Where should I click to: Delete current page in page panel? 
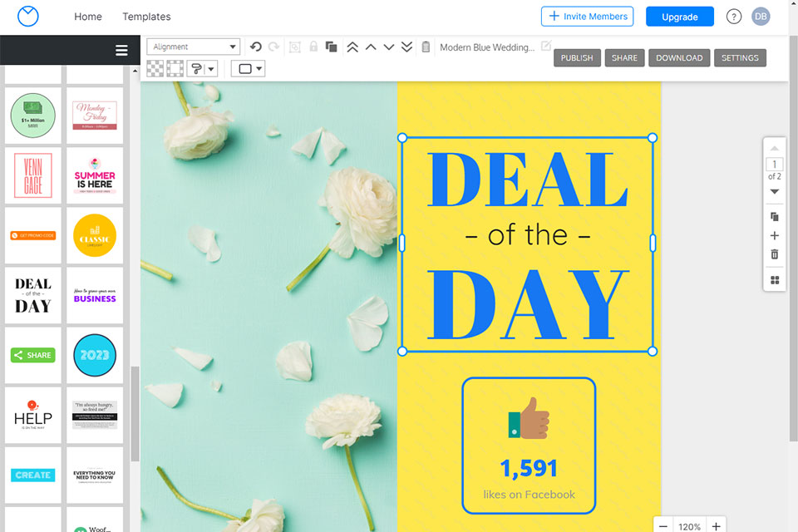pos(775,254)
